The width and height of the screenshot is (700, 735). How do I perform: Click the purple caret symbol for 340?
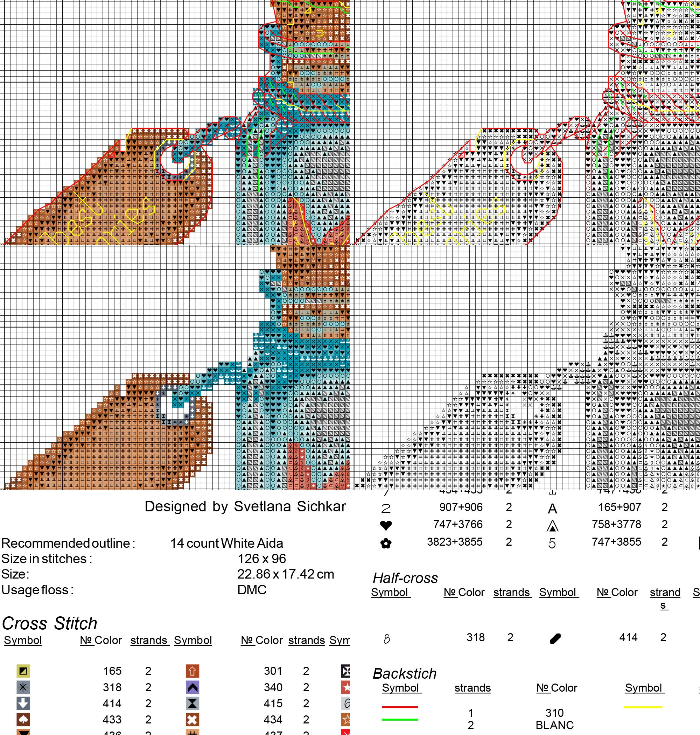pyautogui.click(x=192, y=687)
